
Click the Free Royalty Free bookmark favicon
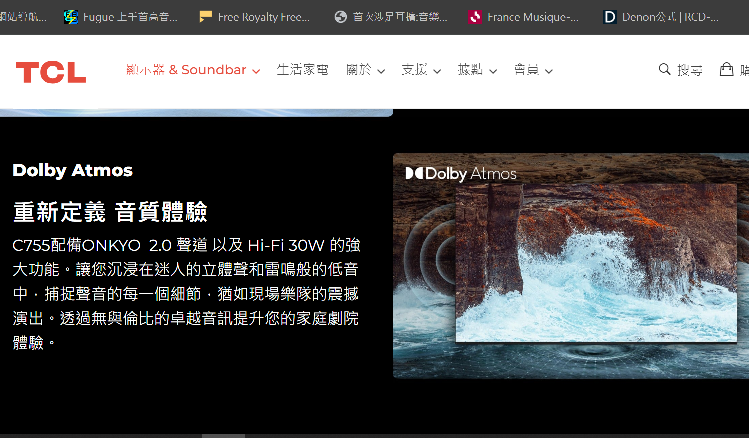coord(205,17)
